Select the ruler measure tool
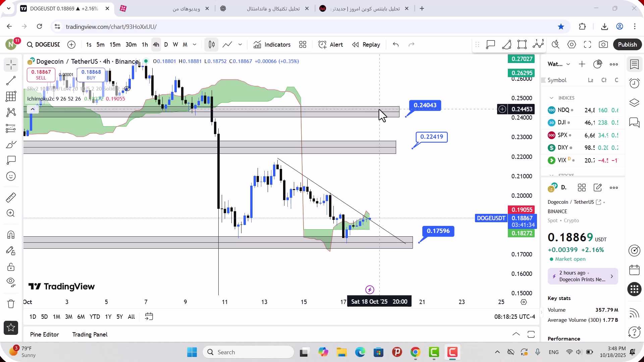This screenshot has width=644, height=362. 11,197
